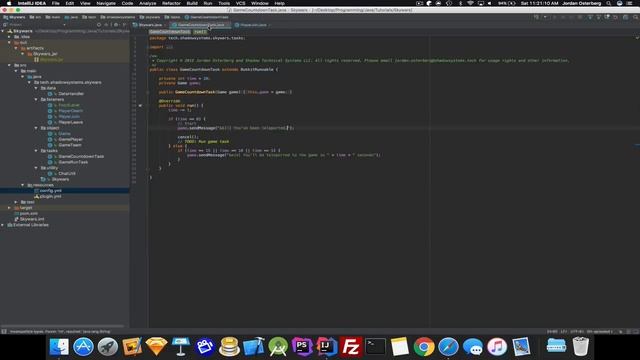
Task: Open FileZilla from the Dock
Action: tap(351, 347)
